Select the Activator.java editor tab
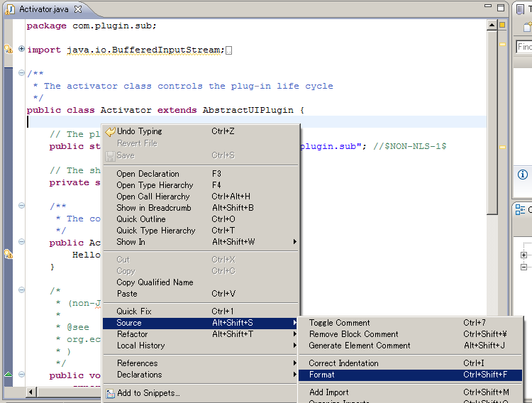The width and height of the screenshot is (532, 403). point(43,9)
